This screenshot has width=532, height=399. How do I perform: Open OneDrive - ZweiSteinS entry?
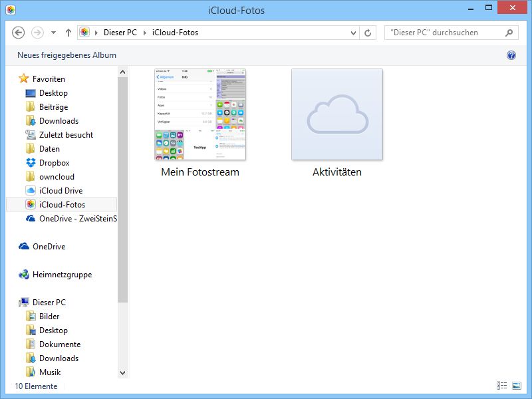(78, 218)
